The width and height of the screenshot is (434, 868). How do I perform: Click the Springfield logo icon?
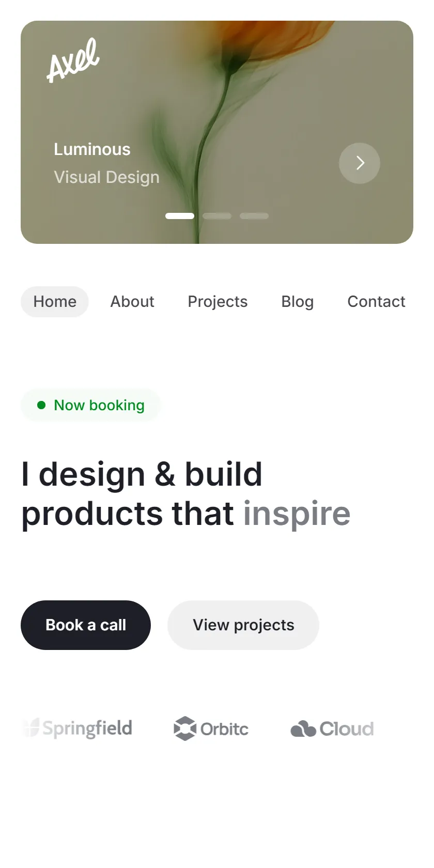tap(32, 729)
